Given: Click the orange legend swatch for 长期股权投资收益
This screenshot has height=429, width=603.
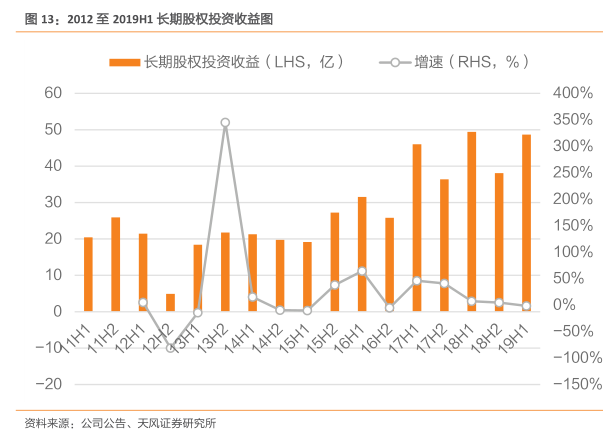Looking at the screenshot, I should pos(124,62).
